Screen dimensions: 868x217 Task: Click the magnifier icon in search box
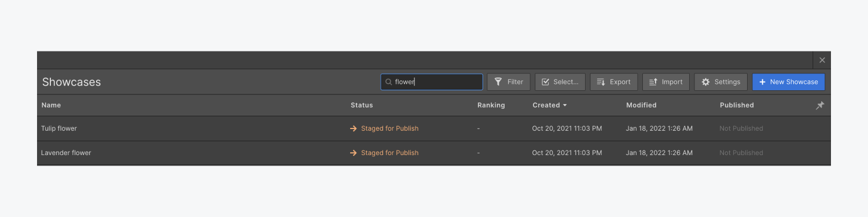click(389, 82)
